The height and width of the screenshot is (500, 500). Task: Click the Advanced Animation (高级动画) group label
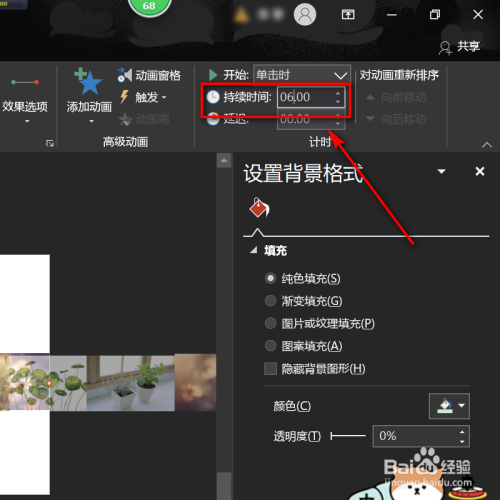coord(125,142)
